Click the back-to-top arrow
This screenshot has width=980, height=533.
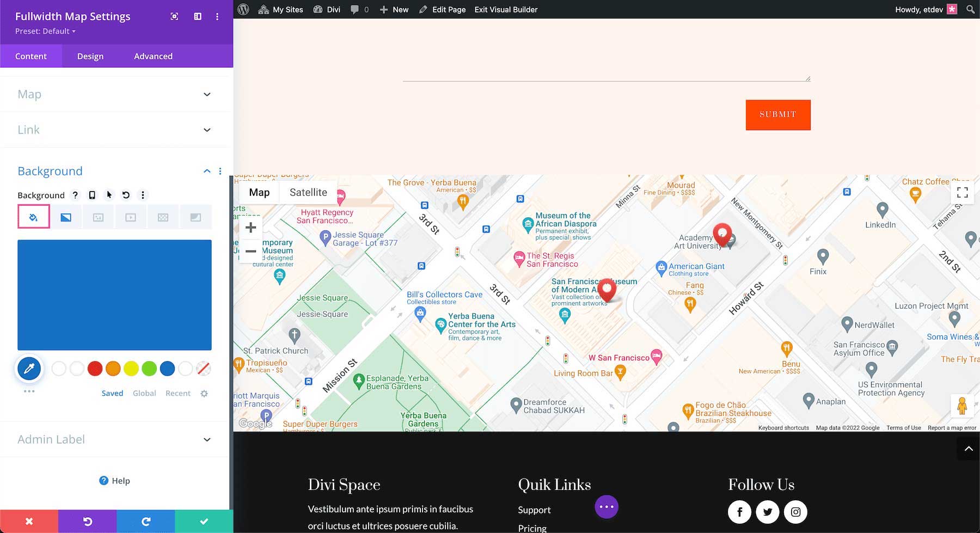pos(969,448)
